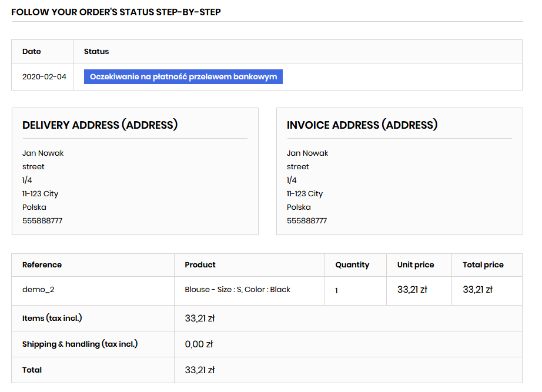Click the Invoice Address heading
542x392 pixels.
[x=362, y=125]
